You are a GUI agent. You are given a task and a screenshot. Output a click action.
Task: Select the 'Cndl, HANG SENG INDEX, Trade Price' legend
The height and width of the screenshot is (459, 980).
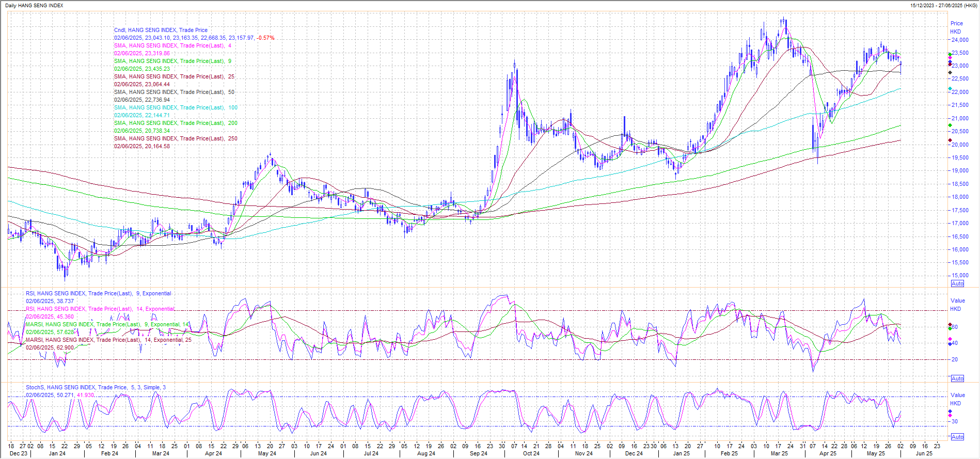[x=161, y=30]
